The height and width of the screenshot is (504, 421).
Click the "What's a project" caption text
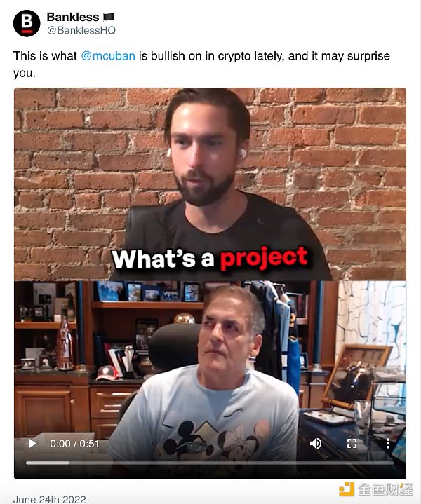pos(210,258)
